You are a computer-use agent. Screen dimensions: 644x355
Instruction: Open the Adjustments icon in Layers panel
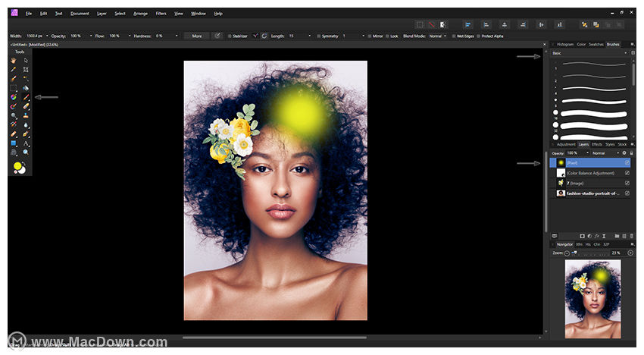click(589, 236)
